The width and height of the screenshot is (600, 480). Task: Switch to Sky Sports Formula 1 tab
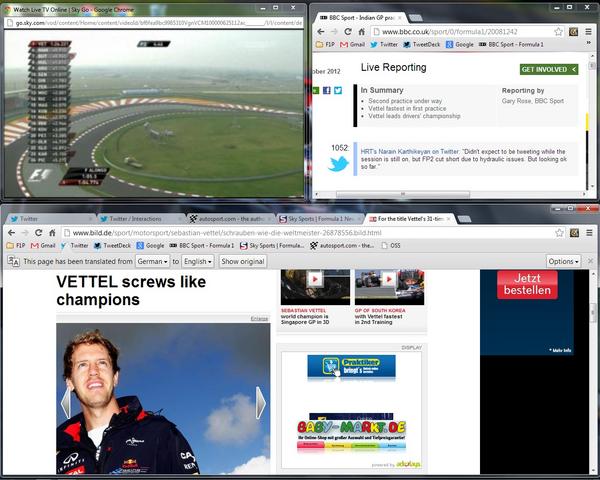point(319,219)
